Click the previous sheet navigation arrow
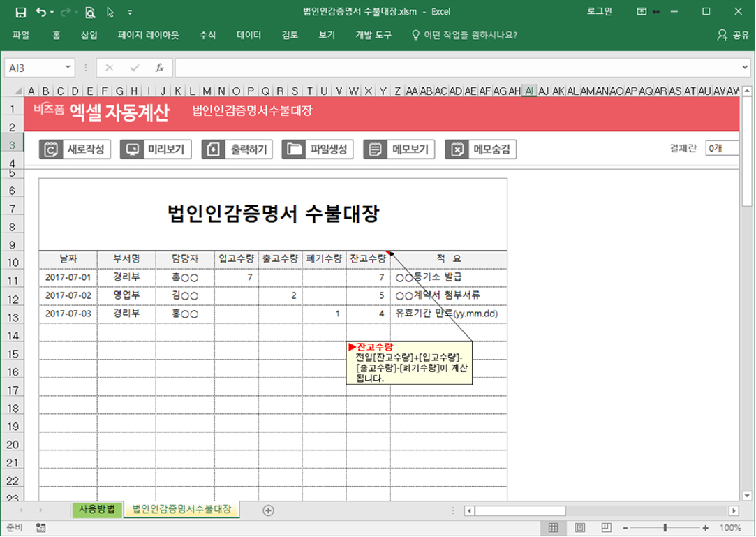The width and height of the screenshot is (756, 537). [x=21, y=510]
